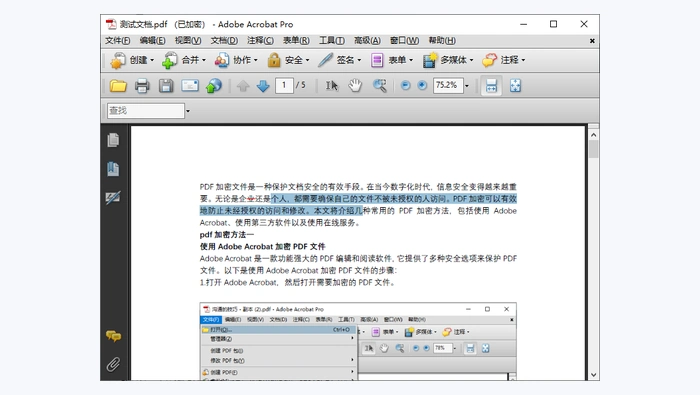Expand the 多媒体 dropdown arrow
Image resolution: width=700 pixels, height=395 pixels.
click(x=471, y=60)
